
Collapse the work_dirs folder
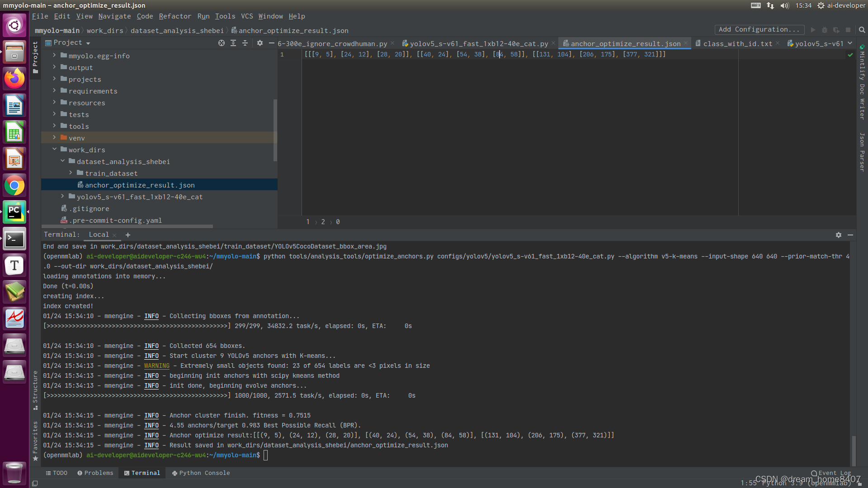click(x=55, y=149)
